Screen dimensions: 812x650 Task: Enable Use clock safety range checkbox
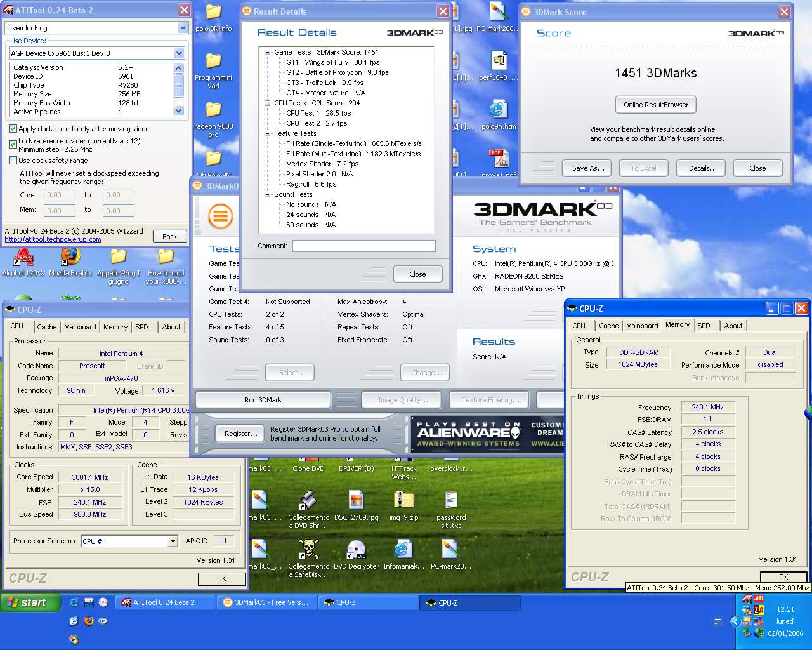click(13, 161)
